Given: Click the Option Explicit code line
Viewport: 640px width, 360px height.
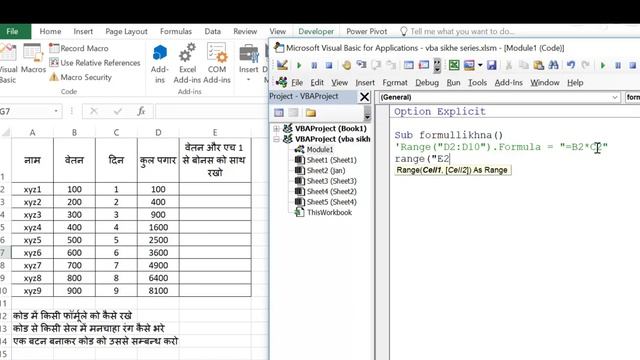Looking at the screenshot, I should point(440,112).
